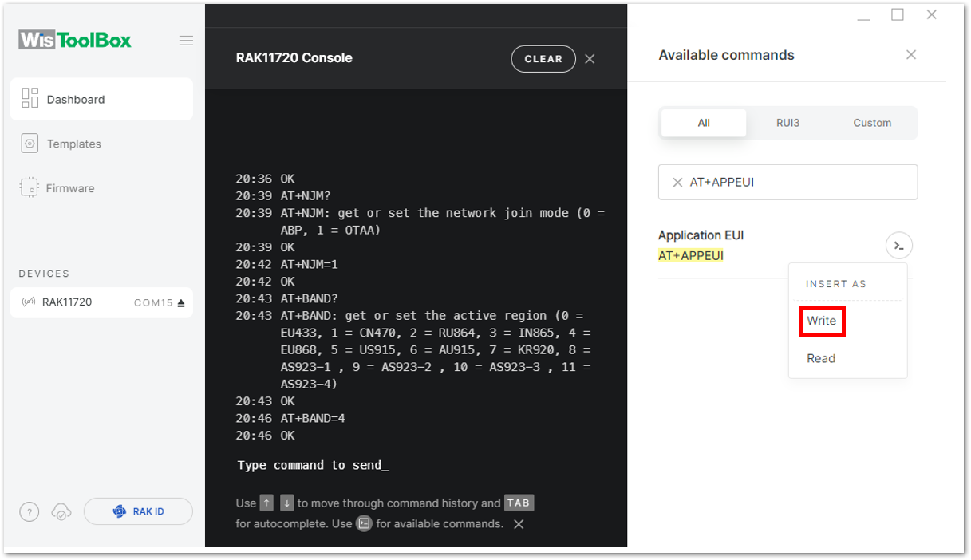
Task: Close the Available commands panel
Action: coord(911,55)
